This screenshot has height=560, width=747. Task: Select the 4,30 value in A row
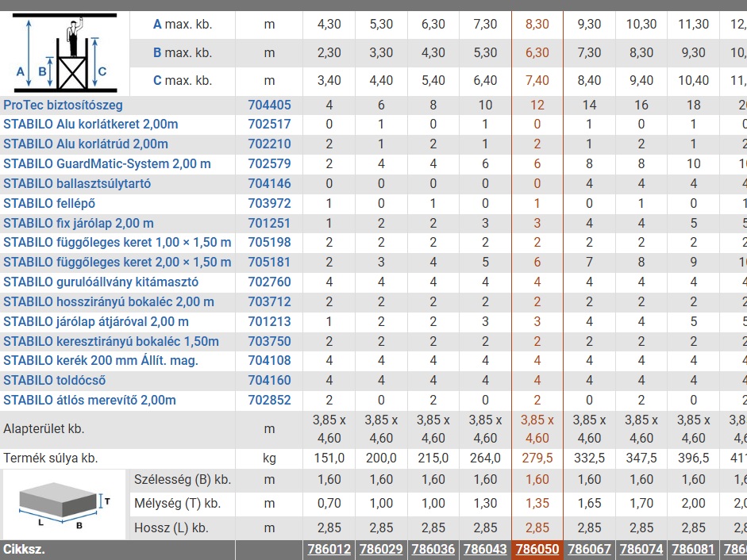click(329, 25)
